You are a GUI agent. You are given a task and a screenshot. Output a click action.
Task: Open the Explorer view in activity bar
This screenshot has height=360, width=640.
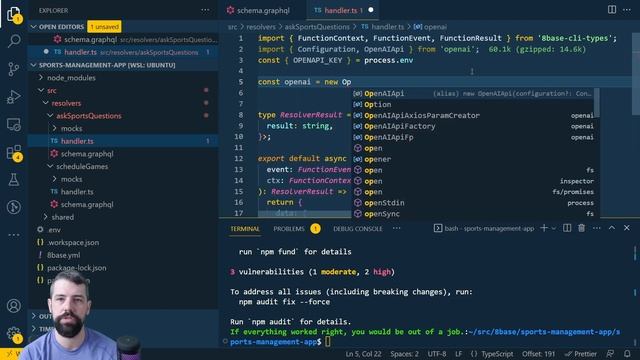pyautogui.click(x=14, y=14)
